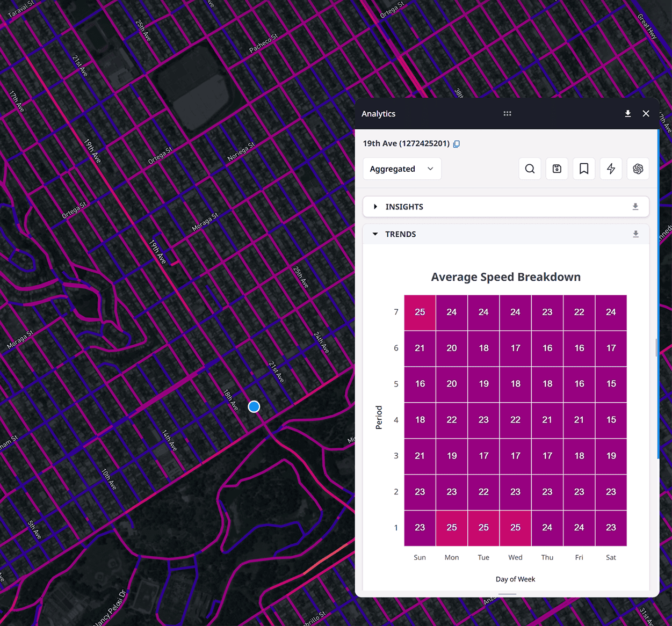
Task: Click the Wednesday period 6 heatmap cell
Action: point(516,348)
